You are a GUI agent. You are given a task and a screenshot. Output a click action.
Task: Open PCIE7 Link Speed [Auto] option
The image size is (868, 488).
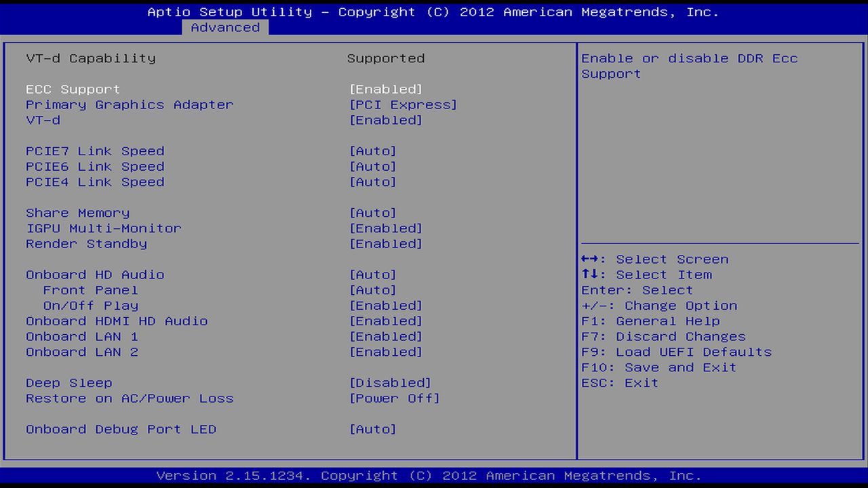(x=373, y=150)
